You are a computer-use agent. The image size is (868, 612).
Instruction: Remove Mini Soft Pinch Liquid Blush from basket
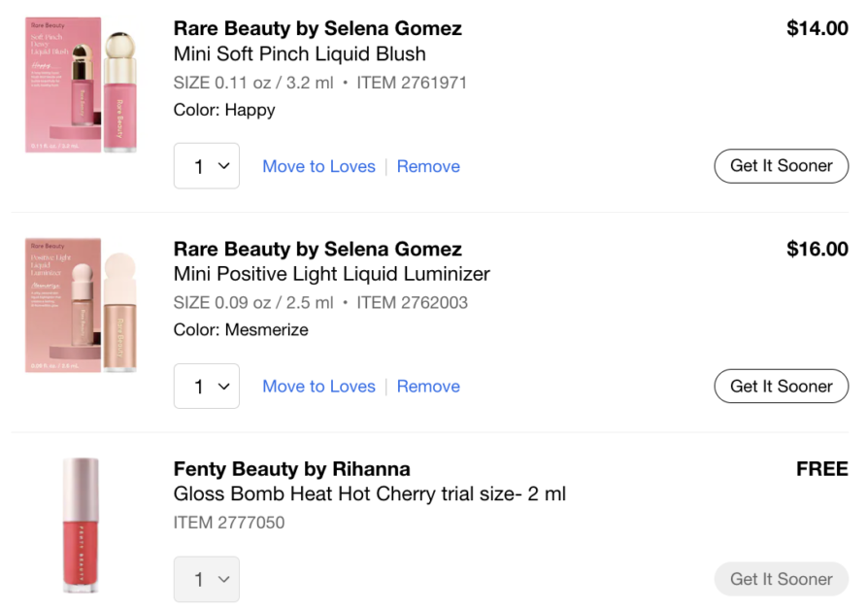pos(428,166)
